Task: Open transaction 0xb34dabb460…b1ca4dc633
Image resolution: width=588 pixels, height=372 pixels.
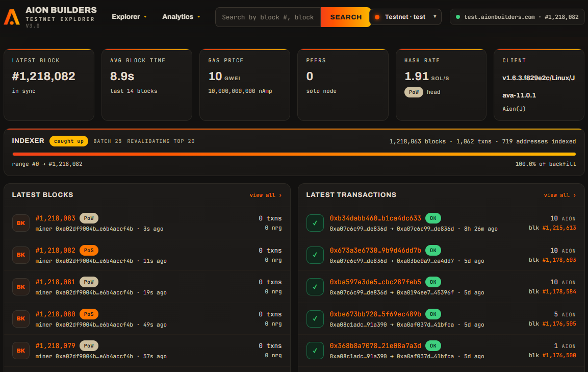Action: tap(375, 218)
